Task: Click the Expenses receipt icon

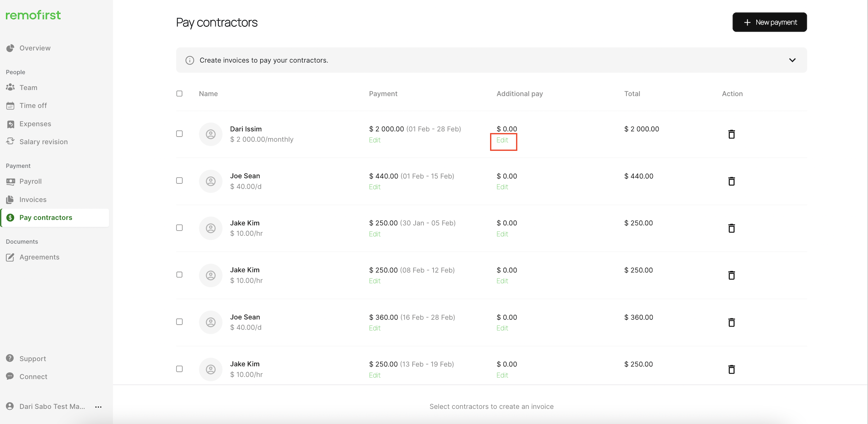Action: point(10,124)
